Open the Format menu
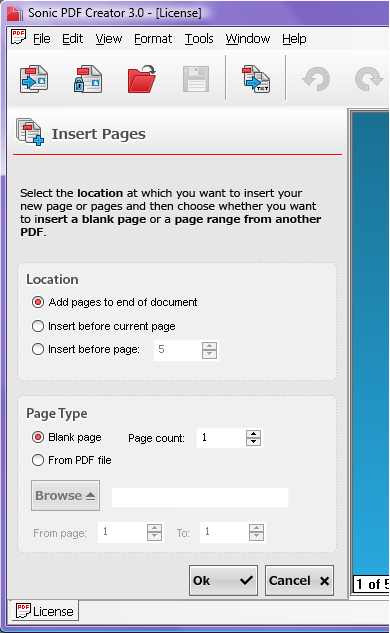 (x=153, y=39)
